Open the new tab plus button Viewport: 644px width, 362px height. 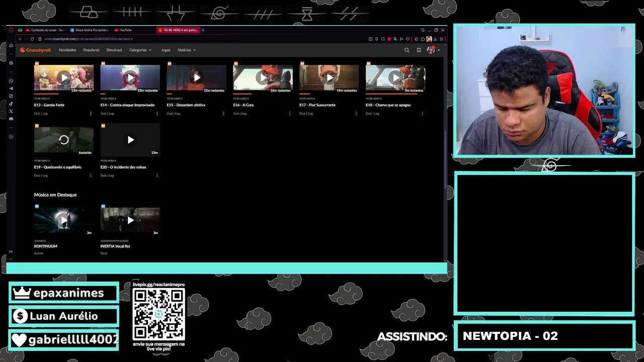pos(203,30)
